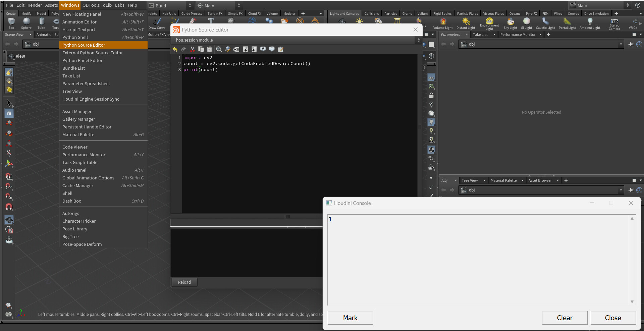
Task: Toggle checkered material display in viewport
Action: pos(431,150)
